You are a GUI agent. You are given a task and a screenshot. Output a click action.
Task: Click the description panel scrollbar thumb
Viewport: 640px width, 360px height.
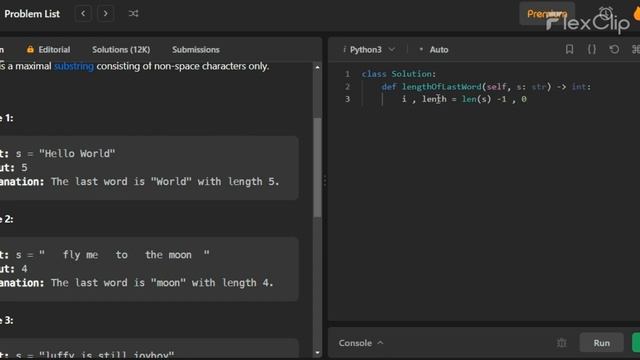[x=318, y=167]
